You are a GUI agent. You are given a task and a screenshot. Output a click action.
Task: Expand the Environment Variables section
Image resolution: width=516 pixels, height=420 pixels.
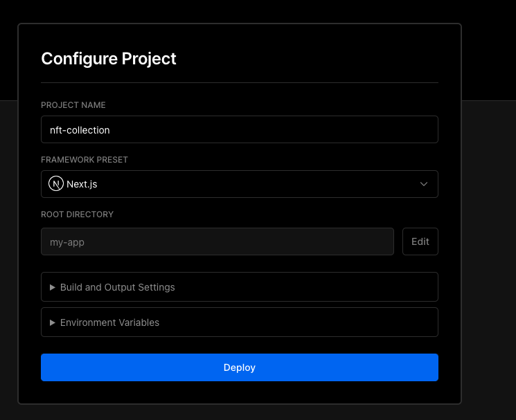[240, 322]
